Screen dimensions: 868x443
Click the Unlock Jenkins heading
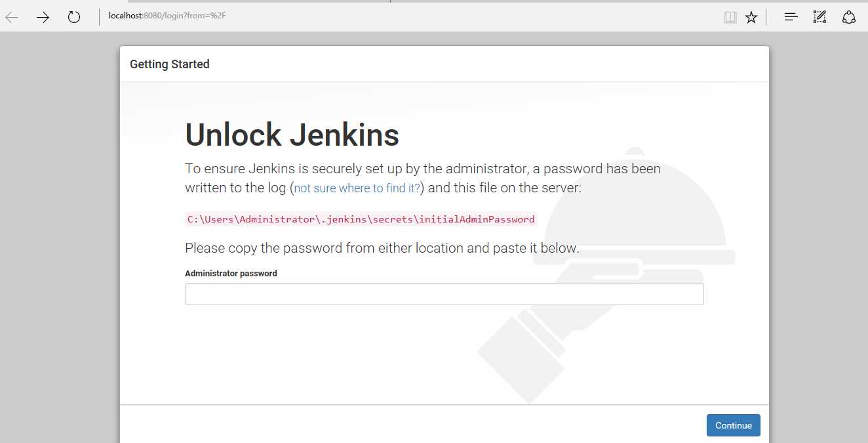click(292, 135)
